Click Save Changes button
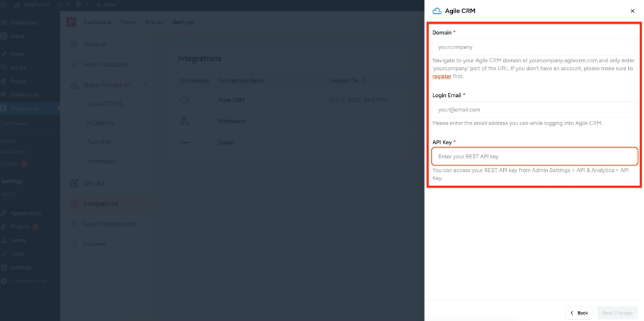Viewport: 644px width, 321px height. (x=618, y=313)
